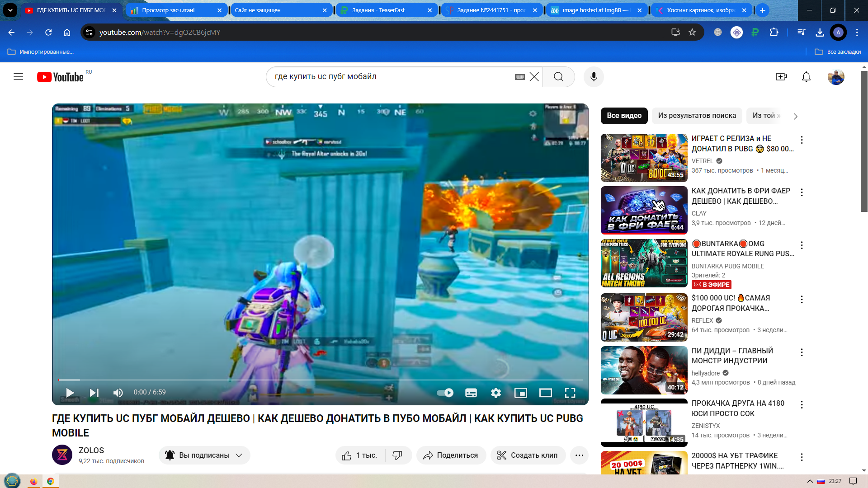Image resolution: width=868 pixels, height=488 pixels.
Task: Open more actions menu below the video
Action: [x=579, y=455]
